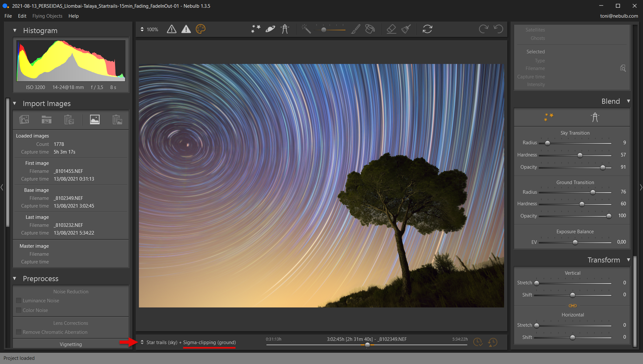The width and height of the screenshot is (643, 364).
Task: Click the load master image icon
Action: point(95,120)
